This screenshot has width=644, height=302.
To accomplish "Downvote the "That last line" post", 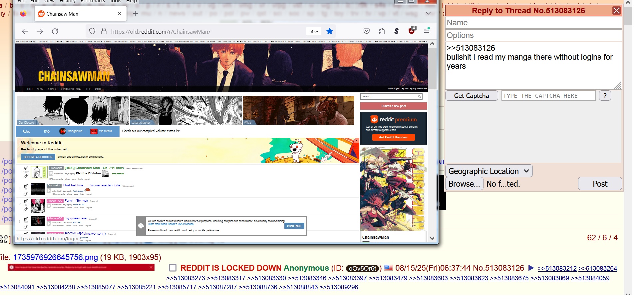I will pyautogui.click(x=26, y=194).
